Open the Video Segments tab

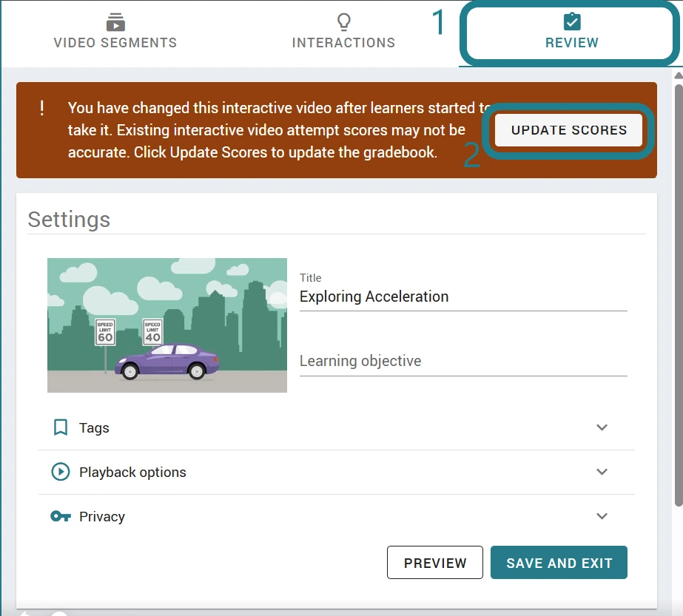(115, 32)
